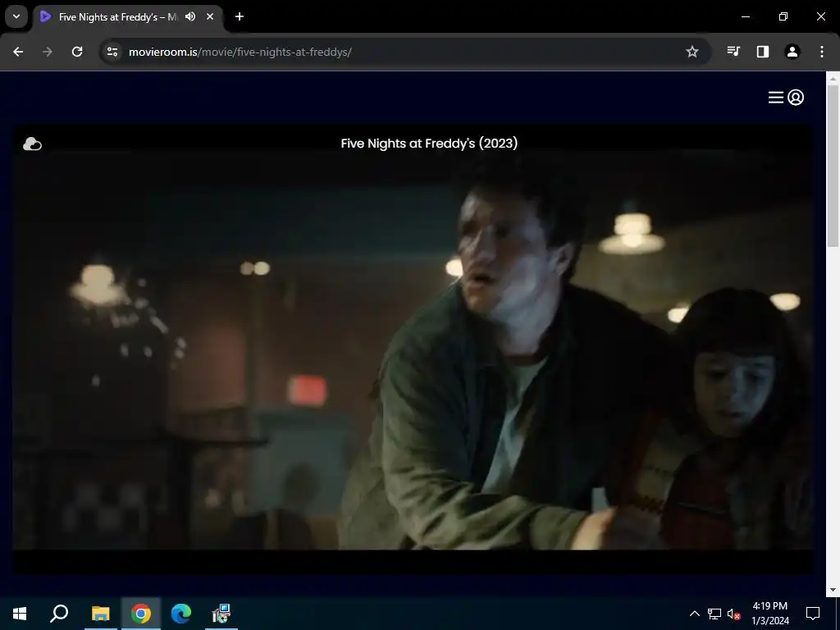Click the scrollbar up arrow

pyautogui.click(x=833, y=79)
